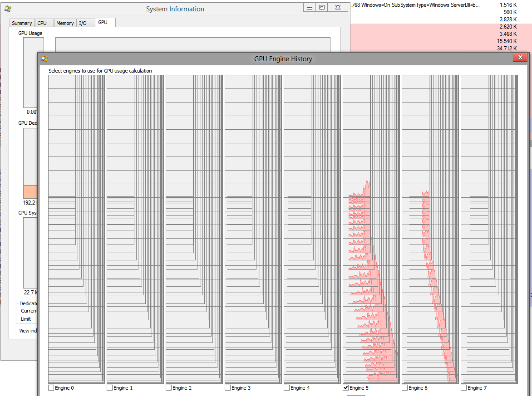Check the Engine 3 checkbox
Screen dimensions: 532x396
(x=227, y=388)
